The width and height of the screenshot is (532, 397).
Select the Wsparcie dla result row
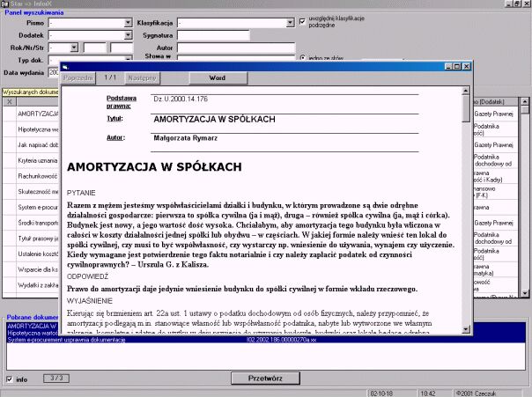coord(31,269)
